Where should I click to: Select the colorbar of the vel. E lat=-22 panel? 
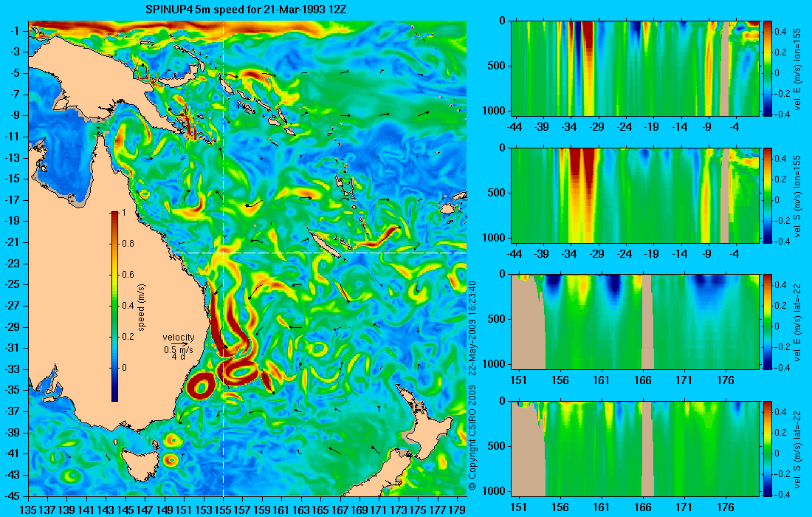point(768,322)
